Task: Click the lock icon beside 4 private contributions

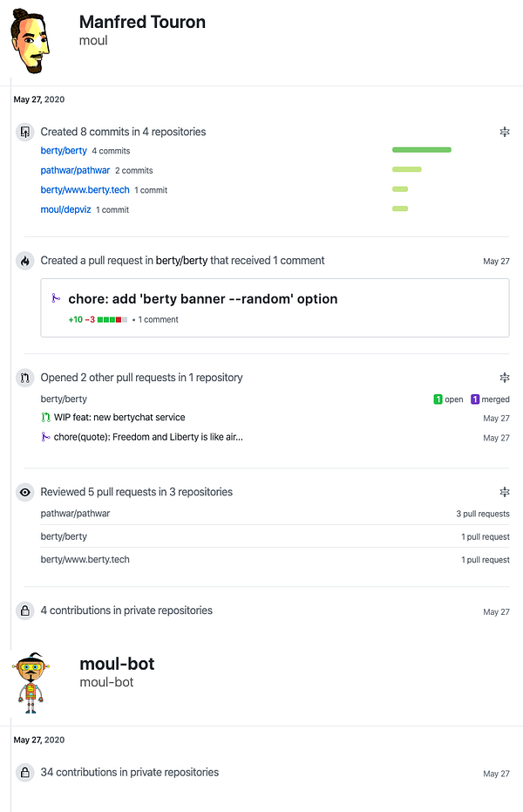Action: pyautogui.click(x=24, y=611)
